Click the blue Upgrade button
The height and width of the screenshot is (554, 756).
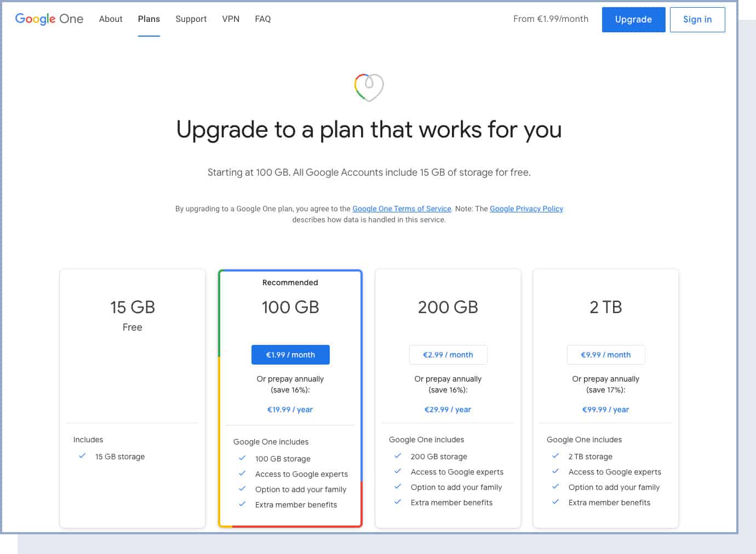click(633, 20)
